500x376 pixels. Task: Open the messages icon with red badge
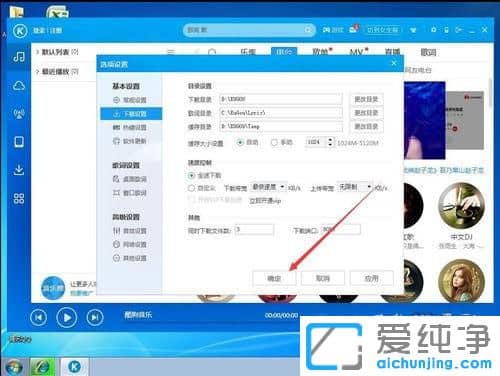pyautogui.click(x=354, y=29)
